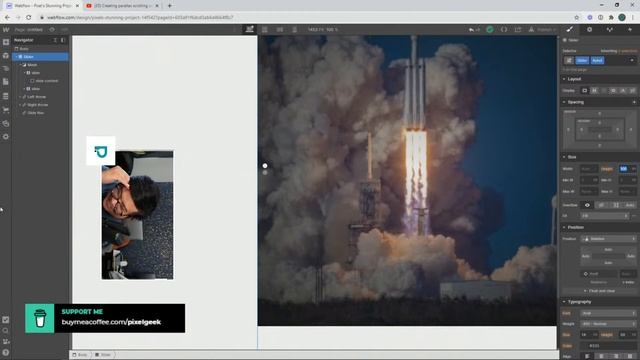640x360 pixels.
Task: Open the Audit checklist icon at sidebar bottom
Action: tap(6, 320)
